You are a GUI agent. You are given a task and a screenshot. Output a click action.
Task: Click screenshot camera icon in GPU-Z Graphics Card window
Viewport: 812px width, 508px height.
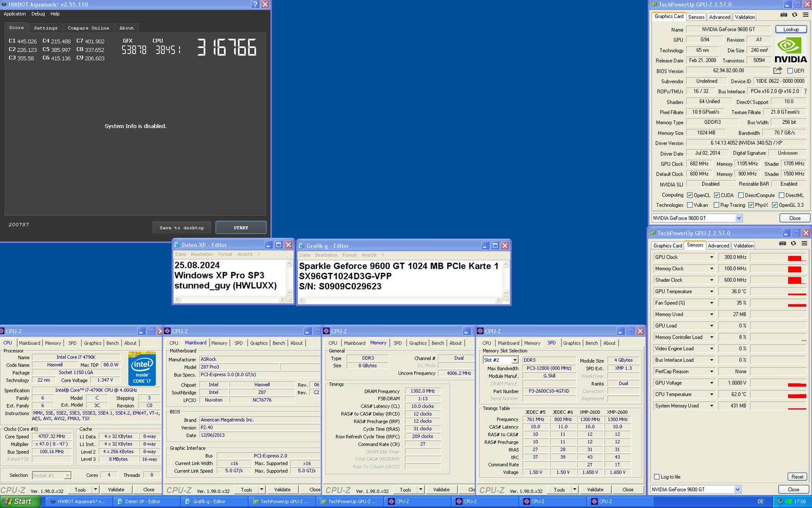(x=783, y=15)
